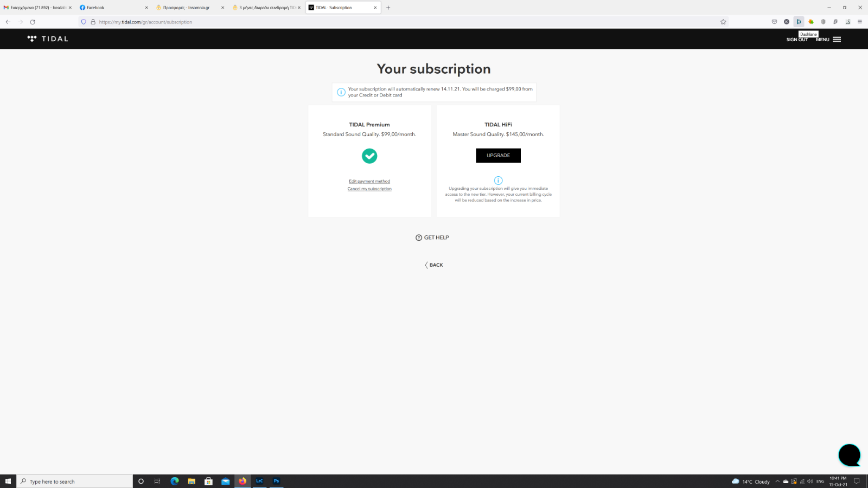Image resolution: width=868 pixels, height=488 pixels.
Task: Open a new browser tab
Action: (388, 8)
